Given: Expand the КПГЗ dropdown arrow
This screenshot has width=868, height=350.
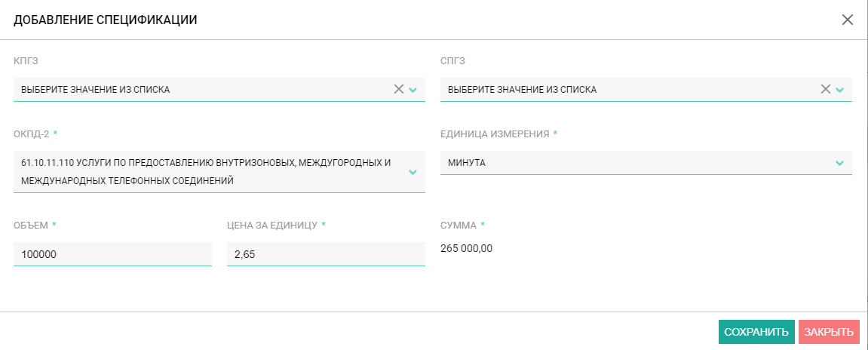Looking at the screenshot, I should 413,90.
